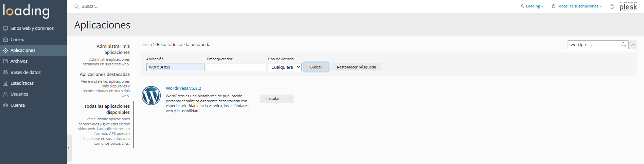Viewport: 644px width, 164px height.
Task: Open Tipo de licencia Cualquiera dropdown
Action: pos(284,67)
